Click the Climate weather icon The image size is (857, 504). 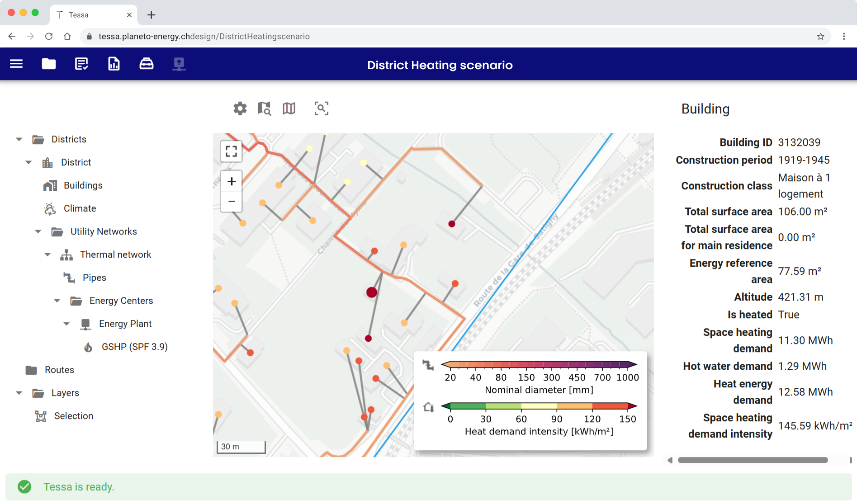(x=50, y=208)
